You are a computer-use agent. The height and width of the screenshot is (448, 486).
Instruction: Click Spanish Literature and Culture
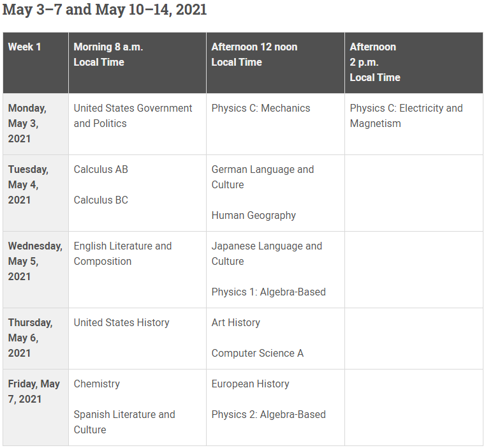[124, 422]
